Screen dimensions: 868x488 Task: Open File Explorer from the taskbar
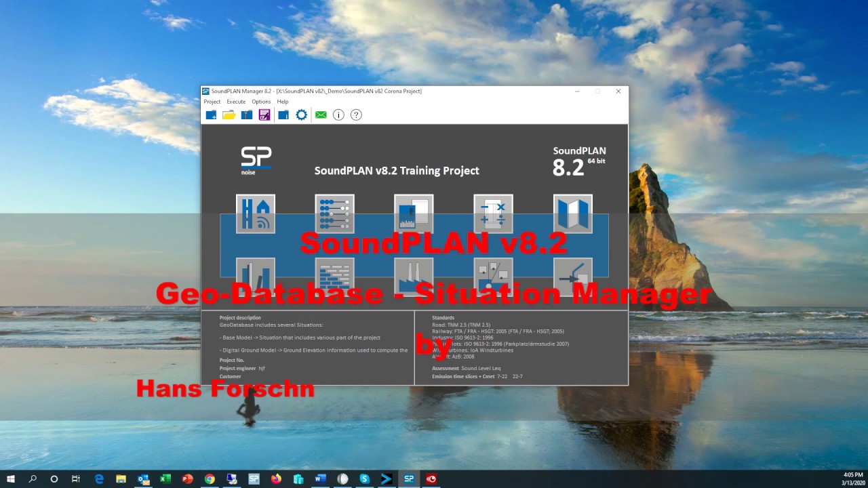tap(121, 479)
